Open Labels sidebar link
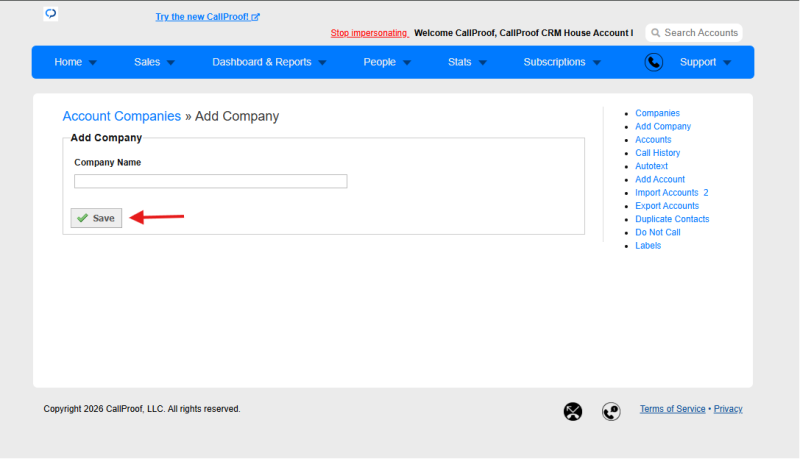The width and height of the screenshot is (800, 459). pos(648,246)
